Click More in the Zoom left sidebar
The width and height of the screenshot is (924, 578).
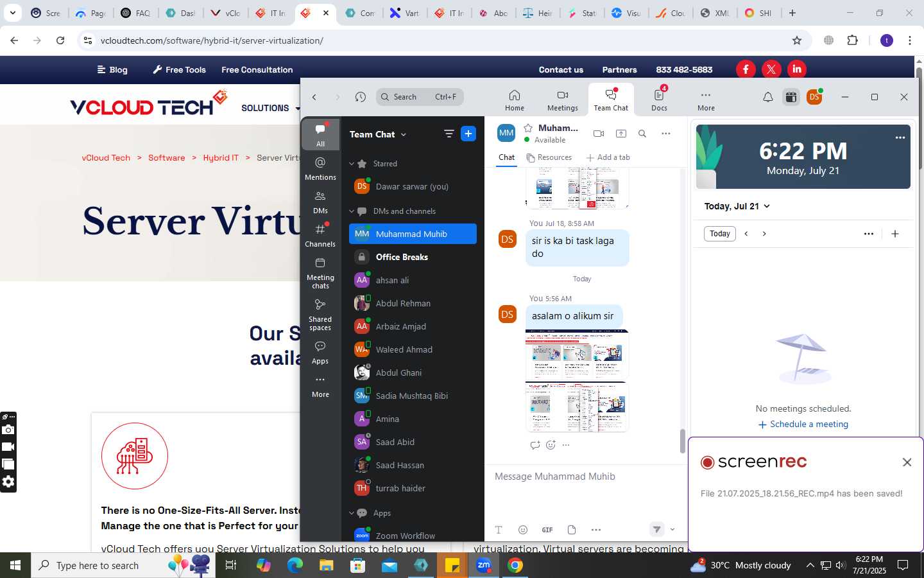pos(320,385)
